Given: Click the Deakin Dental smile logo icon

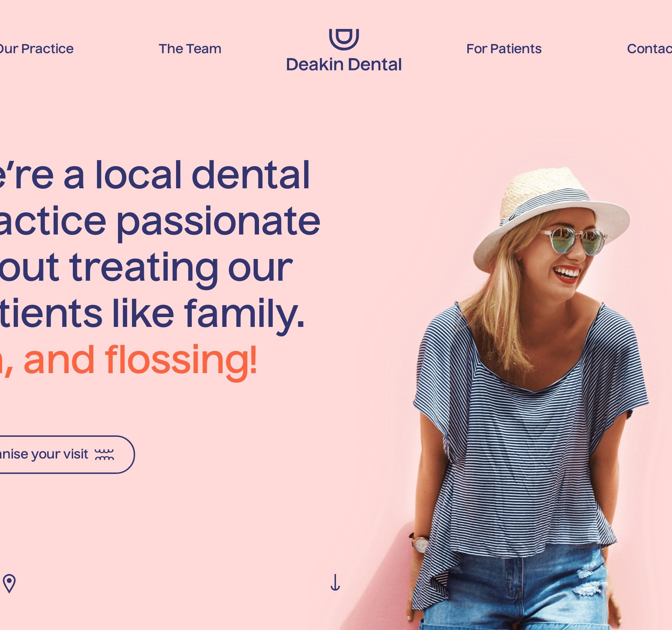Looking at the screenshot, I should click(344, 39).
